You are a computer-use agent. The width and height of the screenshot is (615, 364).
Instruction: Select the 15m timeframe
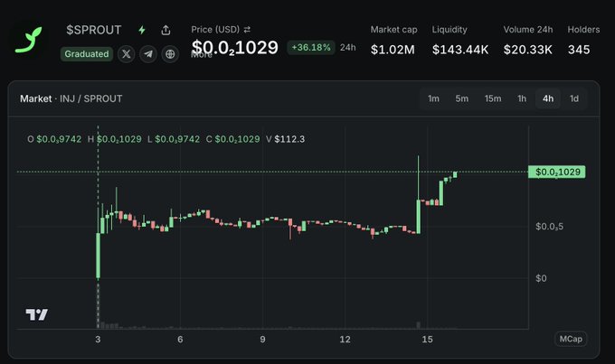493,98
